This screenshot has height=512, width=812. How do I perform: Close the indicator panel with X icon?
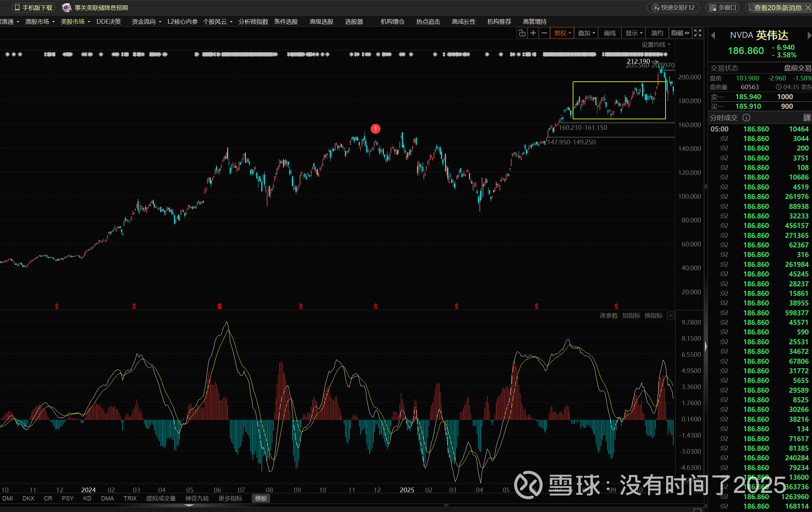point(671,316)
